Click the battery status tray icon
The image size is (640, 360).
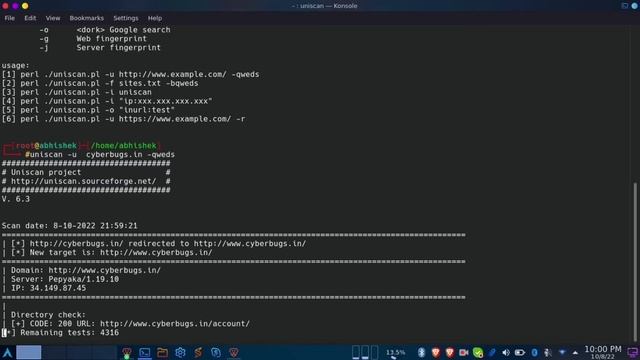point(520,353)
